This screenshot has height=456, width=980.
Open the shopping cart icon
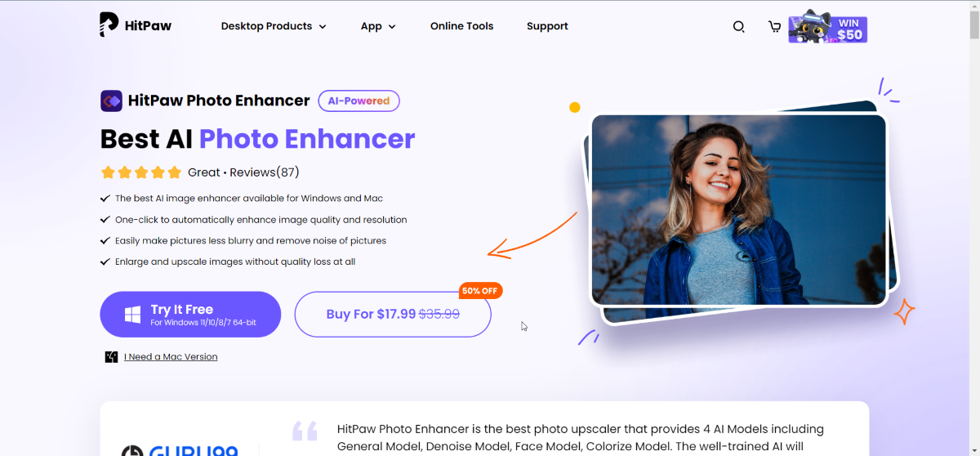tap(774, 26)
